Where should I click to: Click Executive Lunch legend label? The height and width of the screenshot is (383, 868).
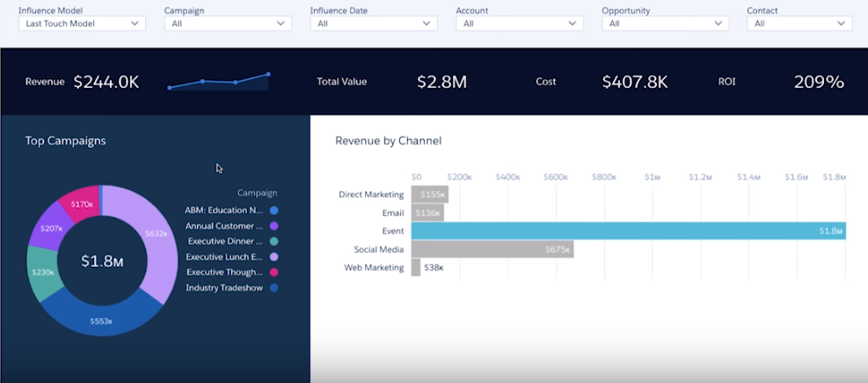coord(224,257)
